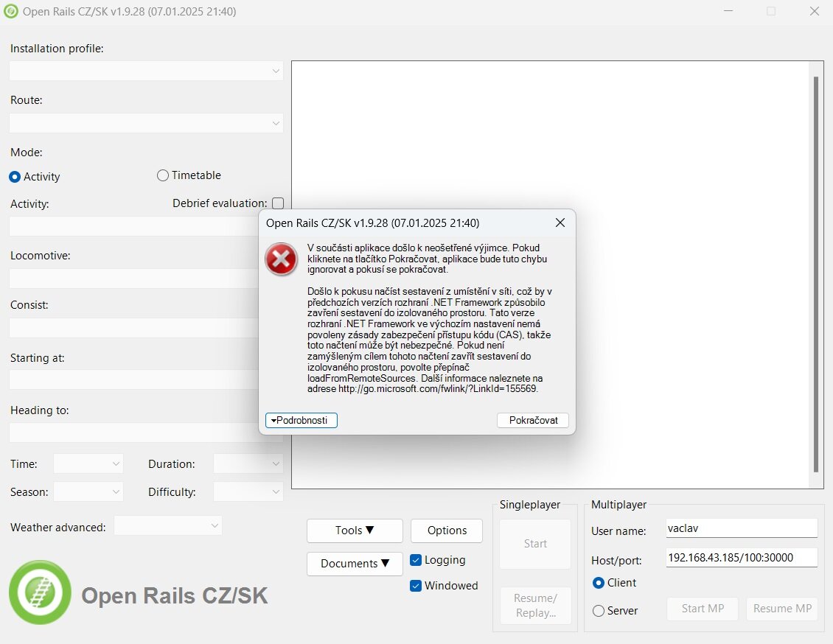Open the Starting at combo box

[x=134, y=379]
